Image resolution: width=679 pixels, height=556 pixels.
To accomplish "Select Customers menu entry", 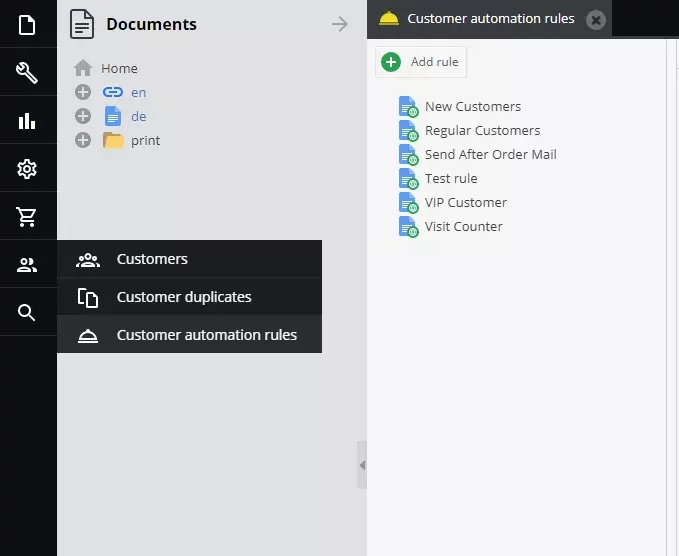I will [x=152, y=259].
